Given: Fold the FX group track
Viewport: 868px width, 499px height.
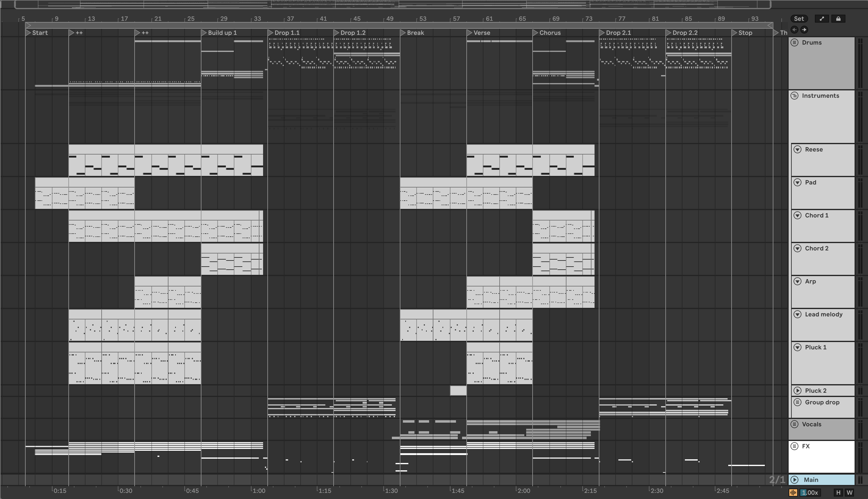Looking at the screenshot, I should click(795, 446).
